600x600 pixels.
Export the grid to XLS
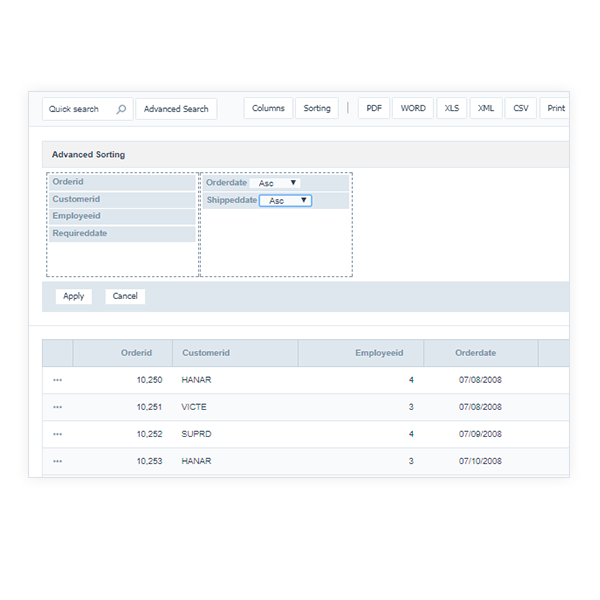click(x=452, y=108)
